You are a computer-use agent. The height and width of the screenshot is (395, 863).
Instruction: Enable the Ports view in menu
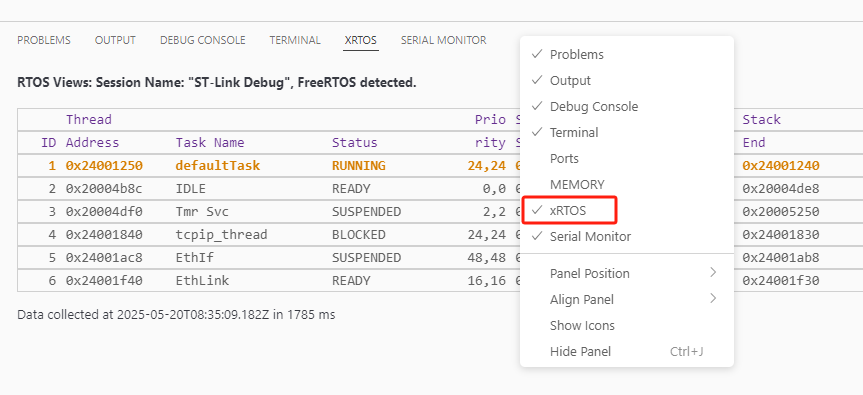point(626,158)
